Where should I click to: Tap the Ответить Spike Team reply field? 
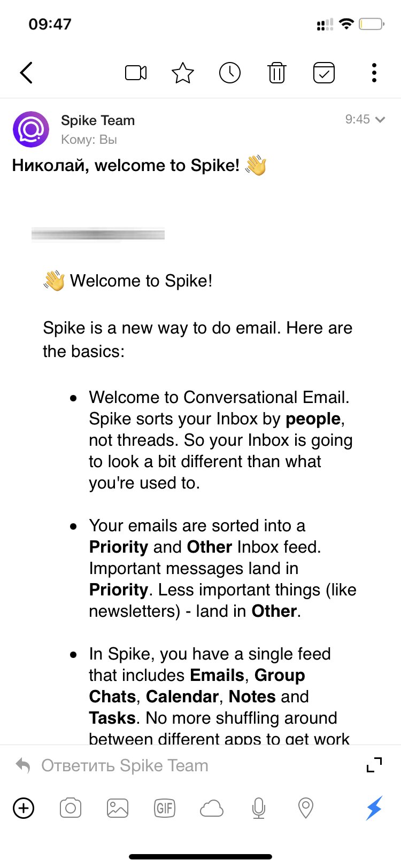pos(125,765)
